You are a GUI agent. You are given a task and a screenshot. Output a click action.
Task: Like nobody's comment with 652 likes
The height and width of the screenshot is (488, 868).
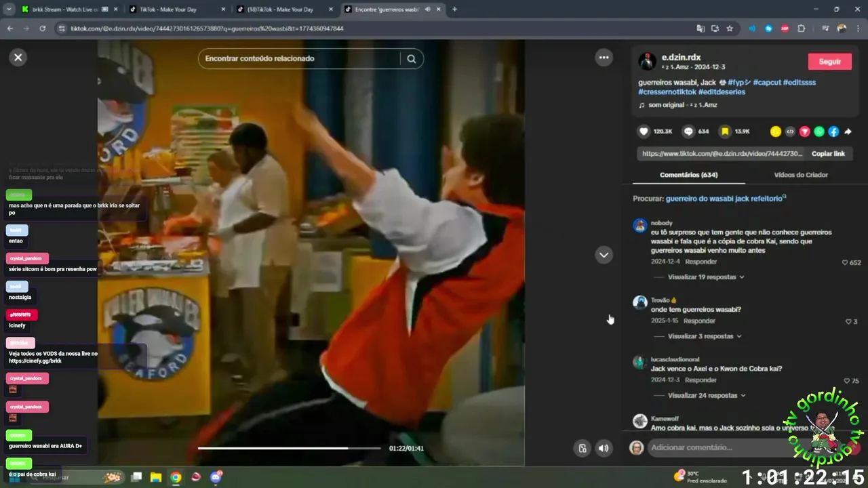tap(845, 262)
